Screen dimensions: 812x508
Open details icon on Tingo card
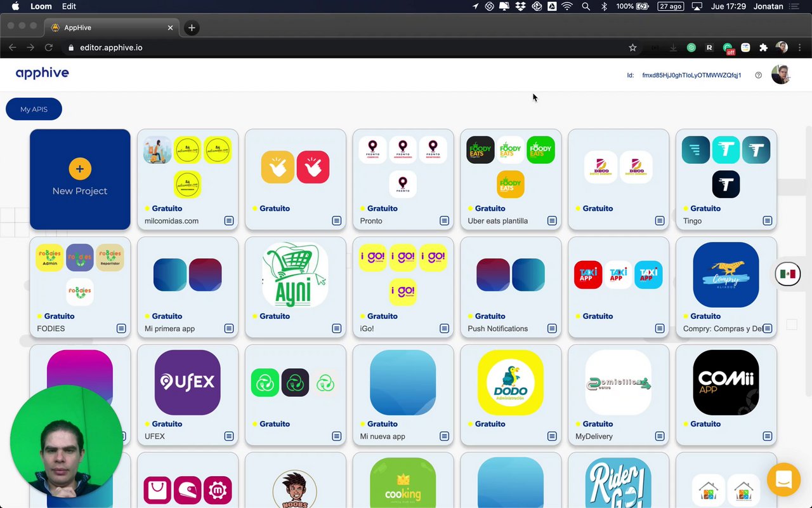[768, 221]
